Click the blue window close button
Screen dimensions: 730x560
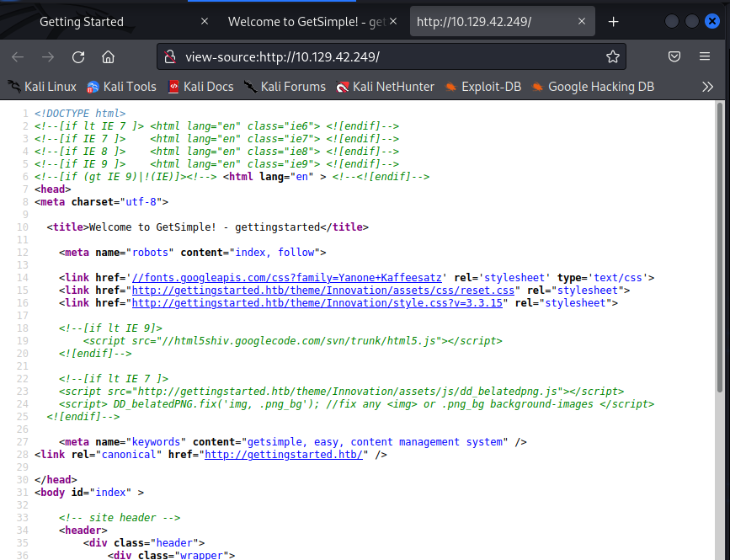711,21
